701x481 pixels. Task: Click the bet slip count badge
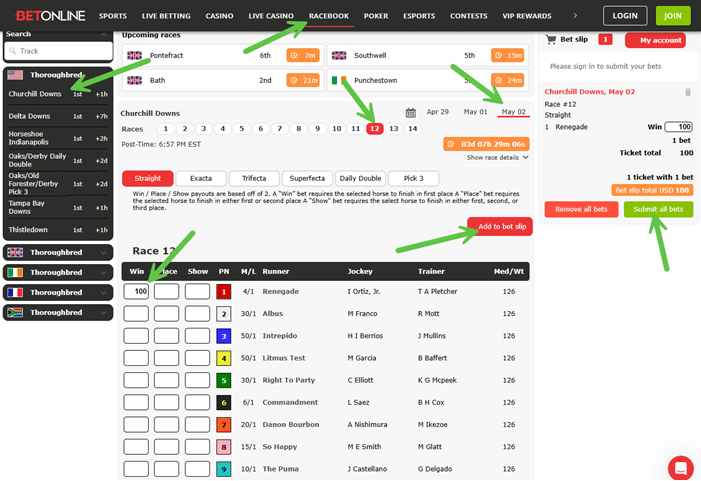click(605, 39)
